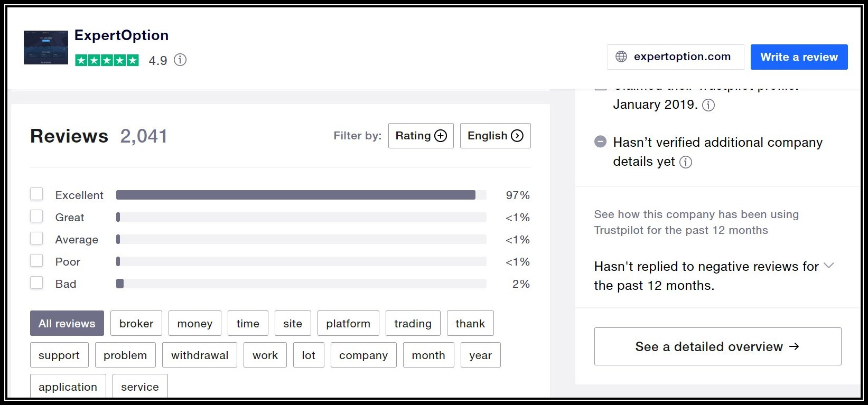Choose the withdrawal tag
The width and height of the screenshot is (868, 405).
click(200, 355)
